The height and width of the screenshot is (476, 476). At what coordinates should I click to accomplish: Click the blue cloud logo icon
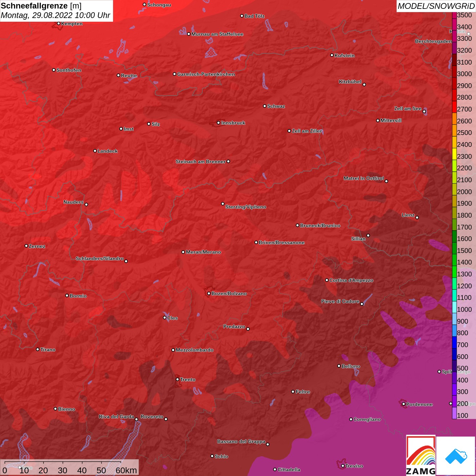click(456, 456)
